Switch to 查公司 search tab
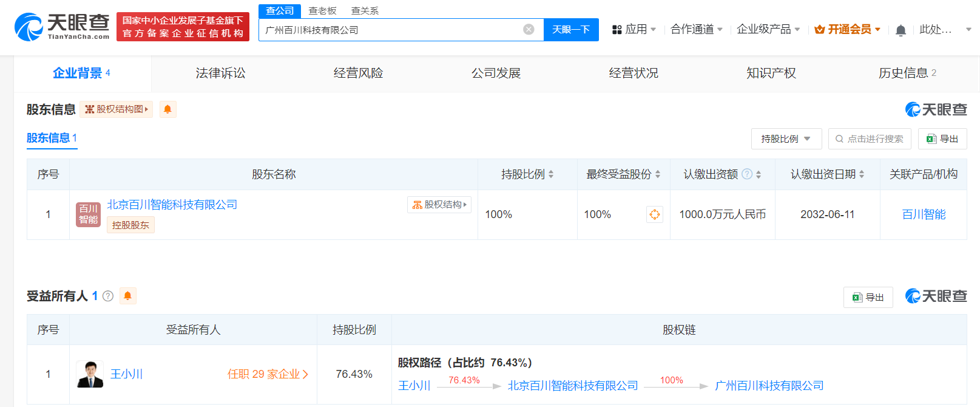The height and width of the screenshot is (407, 980). click(280, 11)
